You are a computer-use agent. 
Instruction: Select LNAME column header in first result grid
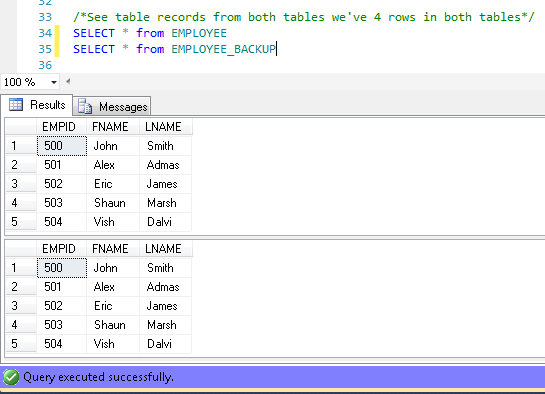click(x=165, y=127)
